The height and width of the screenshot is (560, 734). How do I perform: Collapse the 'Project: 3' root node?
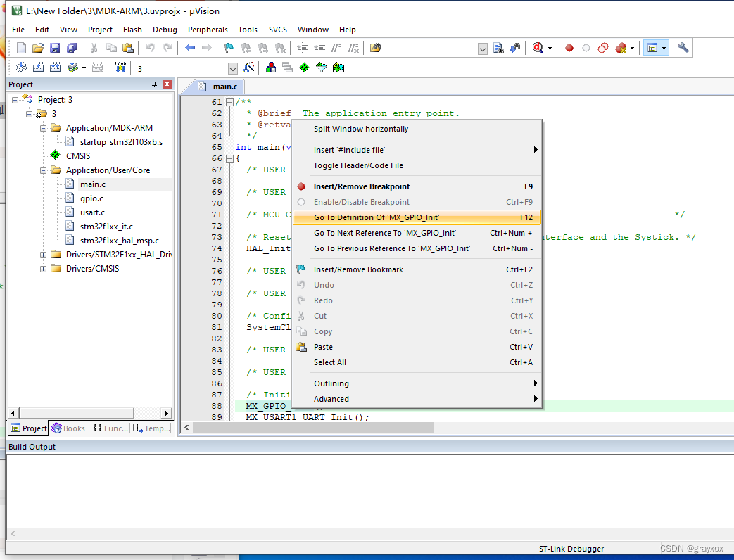tap(15, 100)
